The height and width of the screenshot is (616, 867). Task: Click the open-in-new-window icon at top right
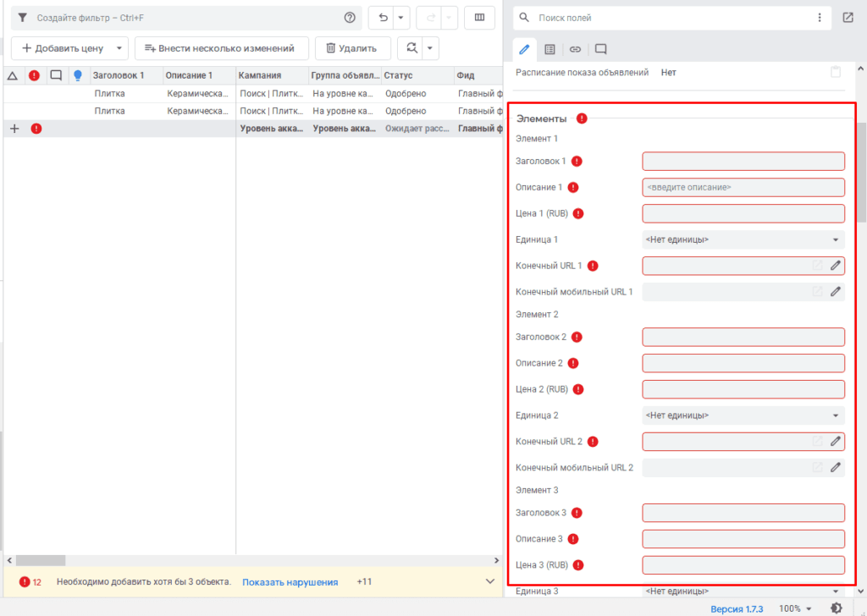848,18
